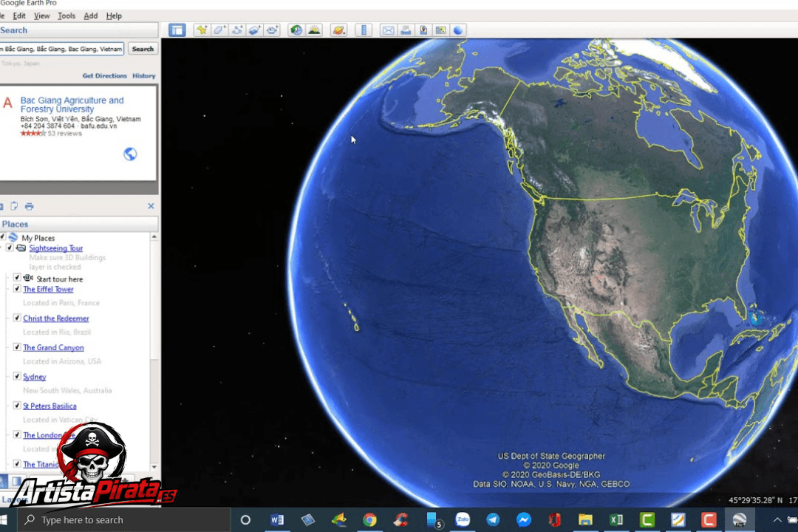
Task: Select The Eiffel Tower place
Action: pyautogui.click(x=48, y=289)
